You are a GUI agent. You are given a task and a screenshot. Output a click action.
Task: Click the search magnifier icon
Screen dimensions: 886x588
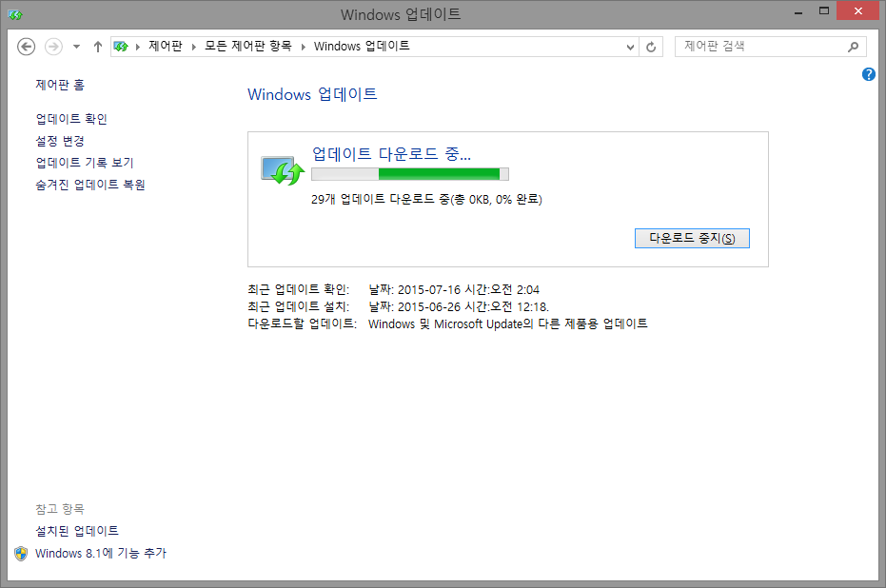[854, 47]
